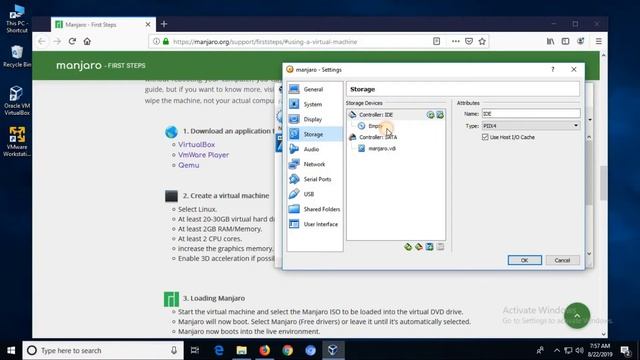640x360 pixels.
Task: Close the manjaro Settings dialog
Action: tap(573, 70)
